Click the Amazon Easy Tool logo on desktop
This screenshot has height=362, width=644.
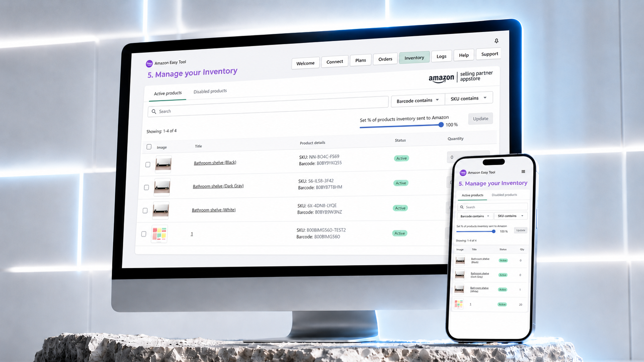(149, 63)
